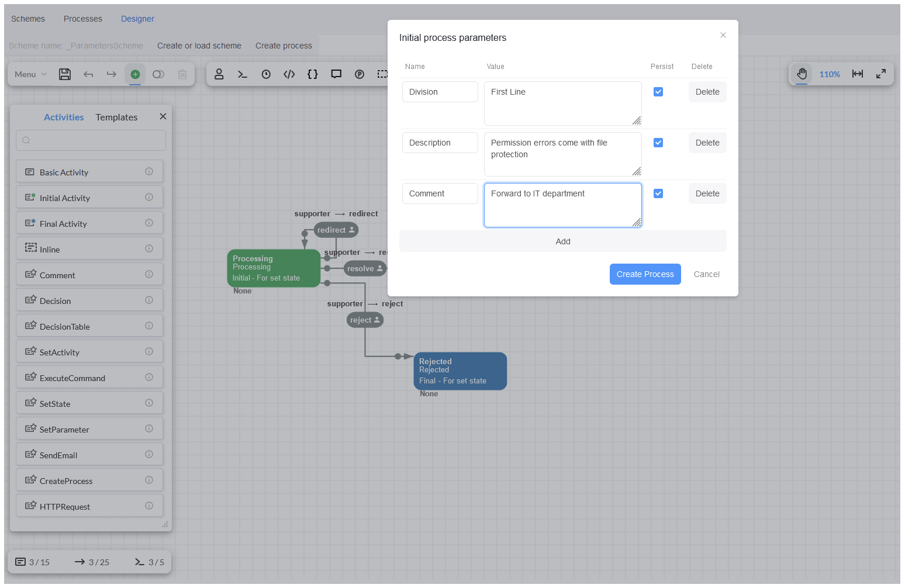Select the Activities tab
The width and height of the screenshot is (905, 588).
64,117
